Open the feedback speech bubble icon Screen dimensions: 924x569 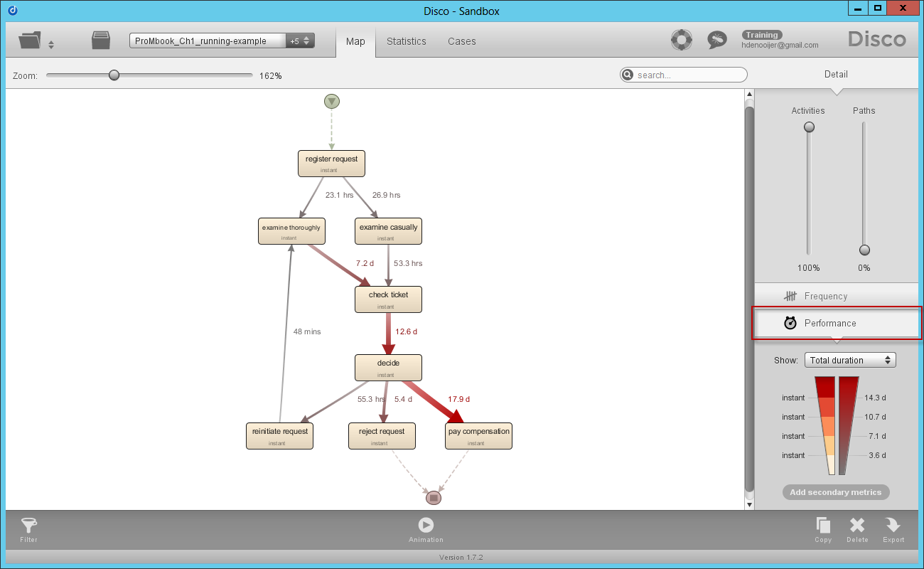pyautogui.click(x=716, y=40)
